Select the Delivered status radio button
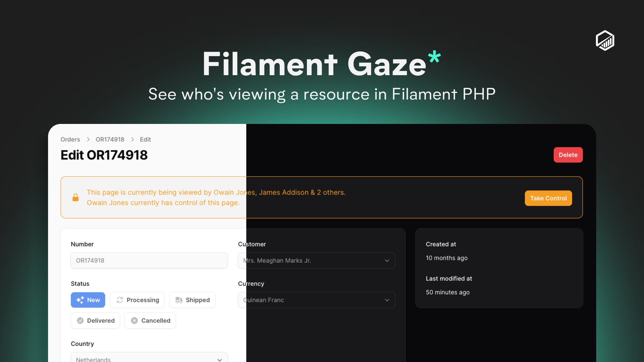This screenshot has width=644, height=362. (95, 321)
